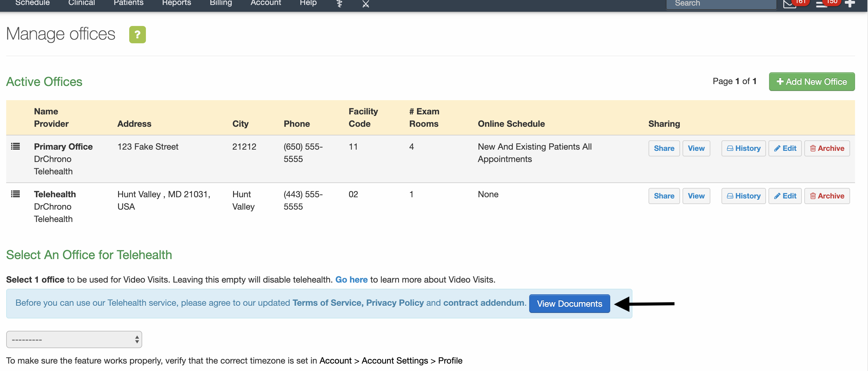The image size is (868, 371).
Task: Follow the Go here link
Action: coord(351,280)
